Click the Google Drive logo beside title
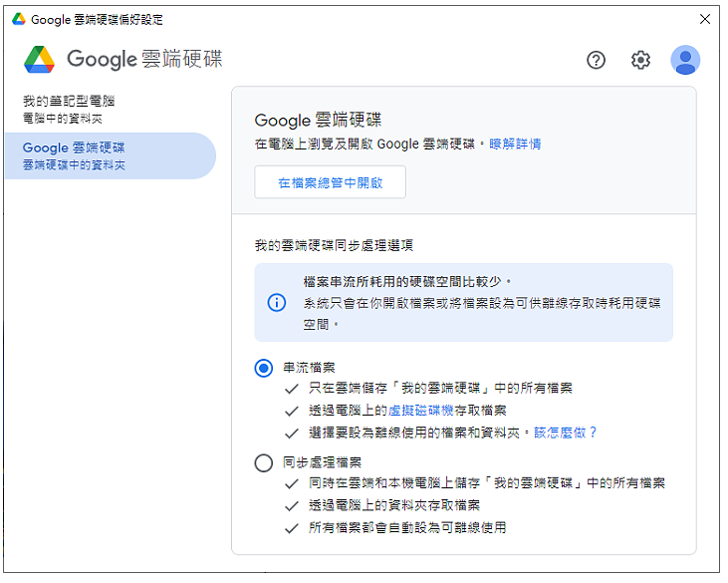 pyautogui.click(x=40, y=60)
